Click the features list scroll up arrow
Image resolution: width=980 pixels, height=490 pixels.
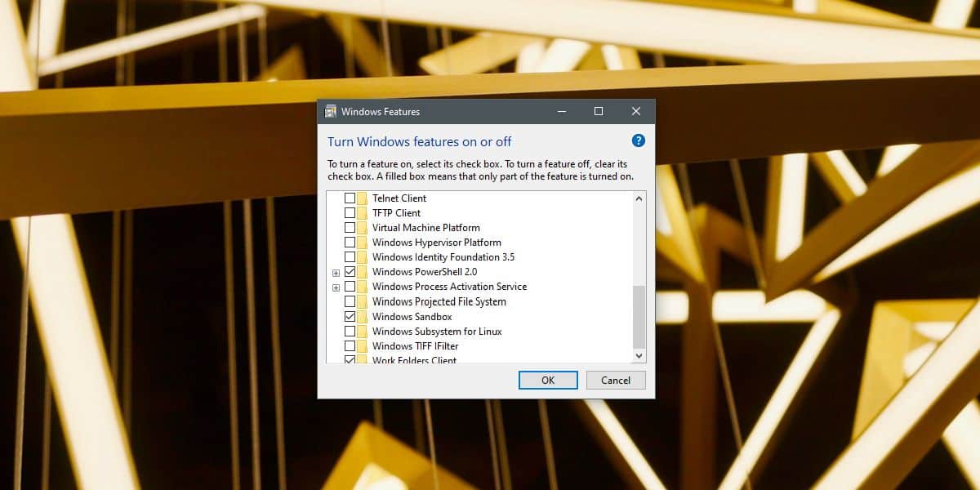point(639,198)
